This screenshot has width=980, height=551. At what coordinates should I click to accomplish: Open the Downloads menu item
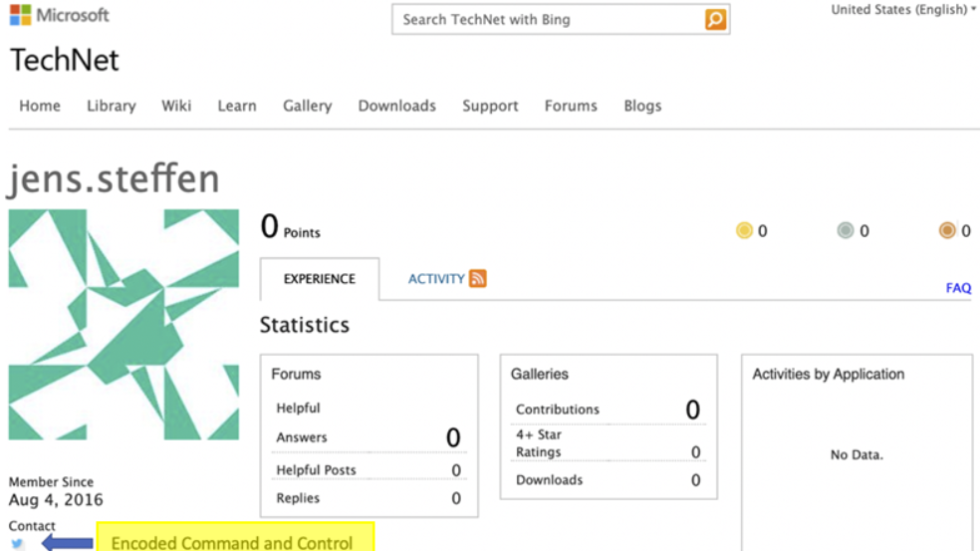tap(396, 106)
